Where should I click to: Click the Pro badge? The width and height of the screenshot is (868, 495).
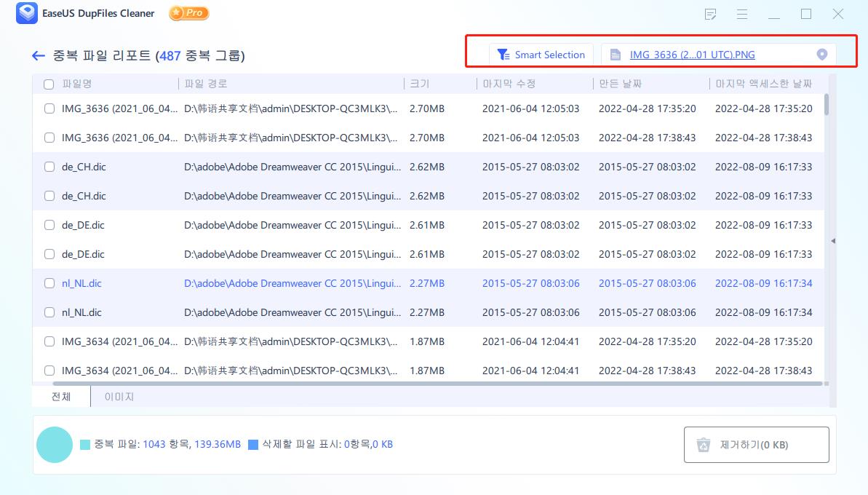click(188, 13)
